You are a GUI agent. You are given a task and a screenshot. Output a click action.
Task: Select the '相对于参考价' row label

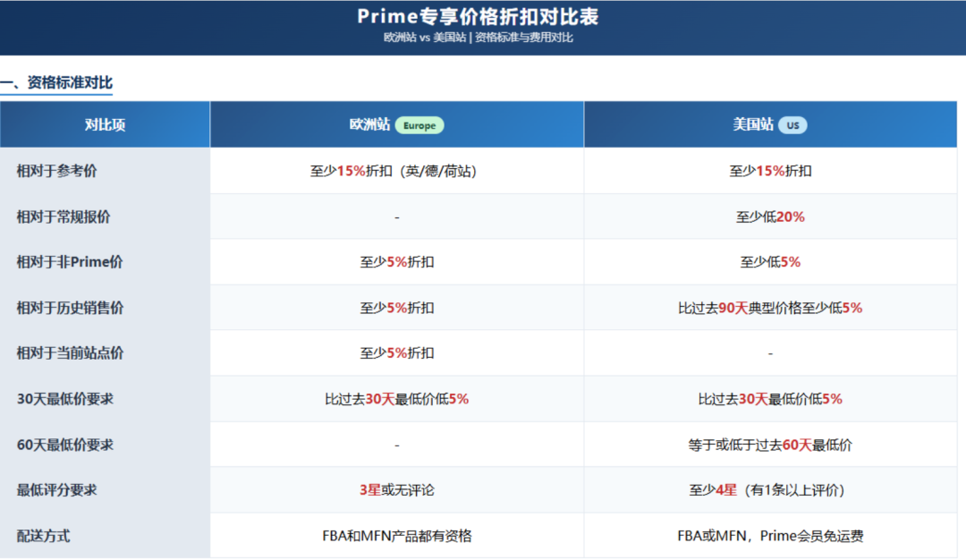point(56,171)
